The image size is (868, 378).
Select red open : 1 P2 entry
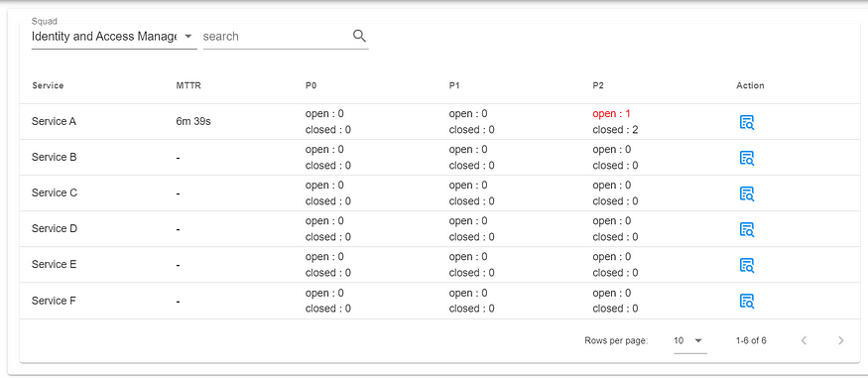point(612,114)
